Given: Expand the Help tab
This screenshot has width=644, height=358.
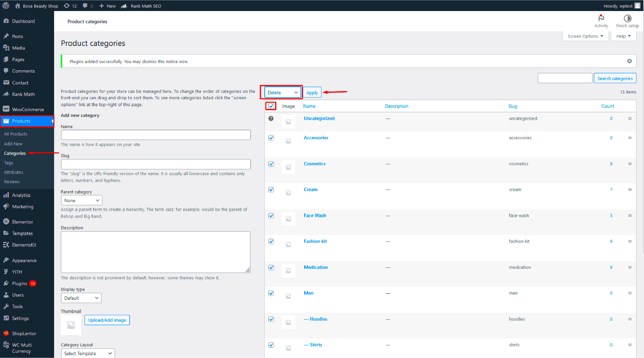Looking at the screenshot, I should tap(623, 36).
